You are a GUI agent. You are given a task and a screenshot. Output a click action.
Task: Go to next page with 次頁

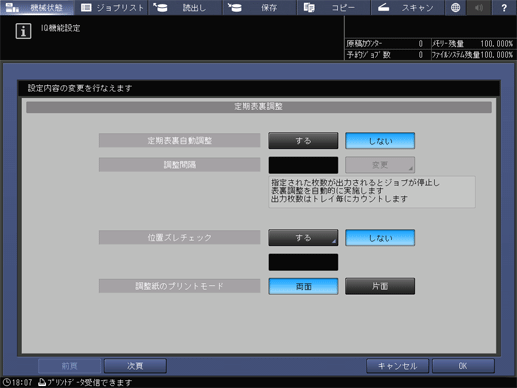(x=135, y=366)
